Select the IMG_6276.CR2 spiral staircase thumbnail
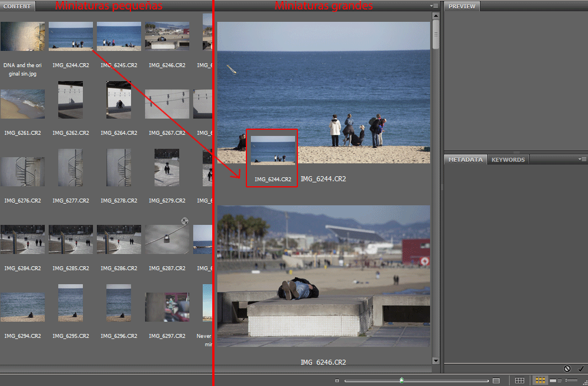 tap(22, 172)
